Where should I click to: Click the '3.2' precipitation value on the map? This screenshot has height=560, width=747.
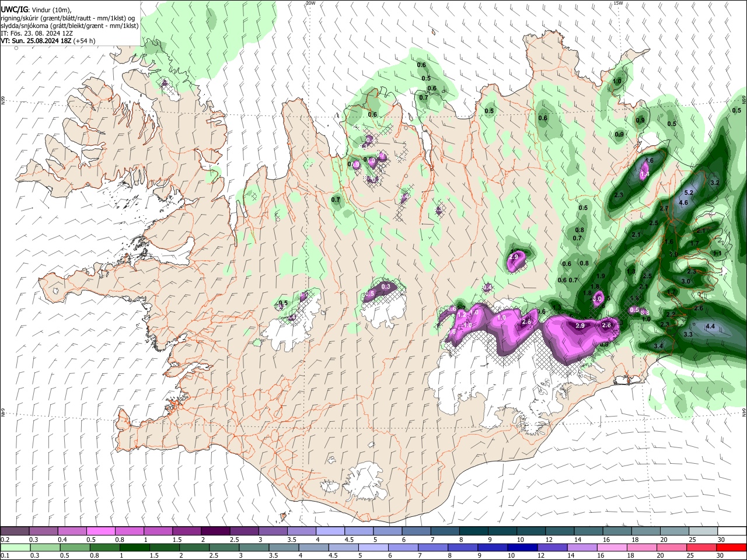[715, 183]
